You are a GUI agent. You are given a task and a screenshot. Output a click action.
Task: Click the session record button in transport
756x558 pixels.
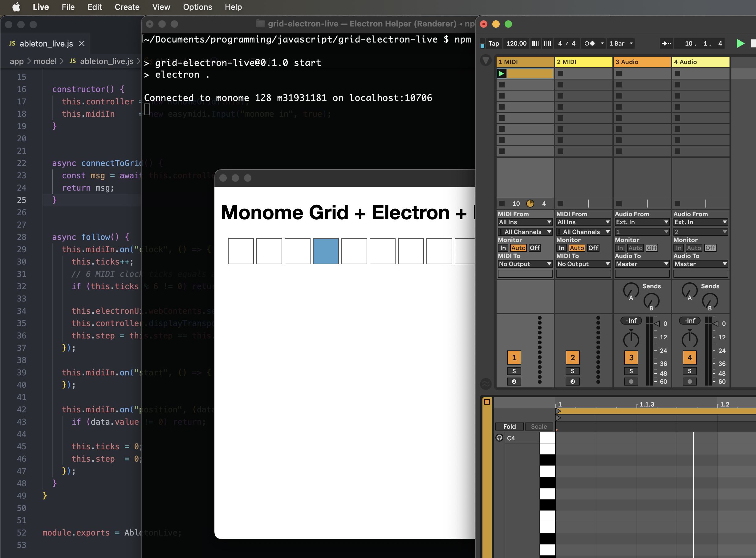(x=595, y=43)
